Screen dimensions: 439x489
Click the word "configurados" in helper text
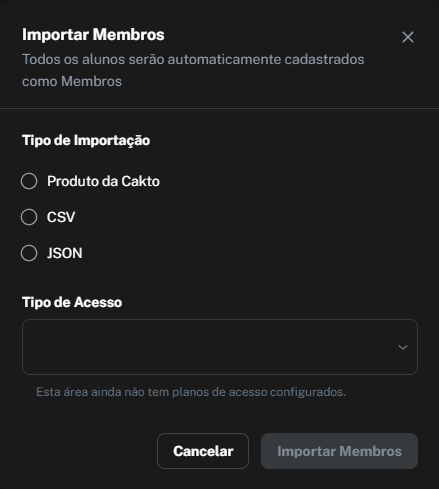pyautogui.click(x=308, y=392)
